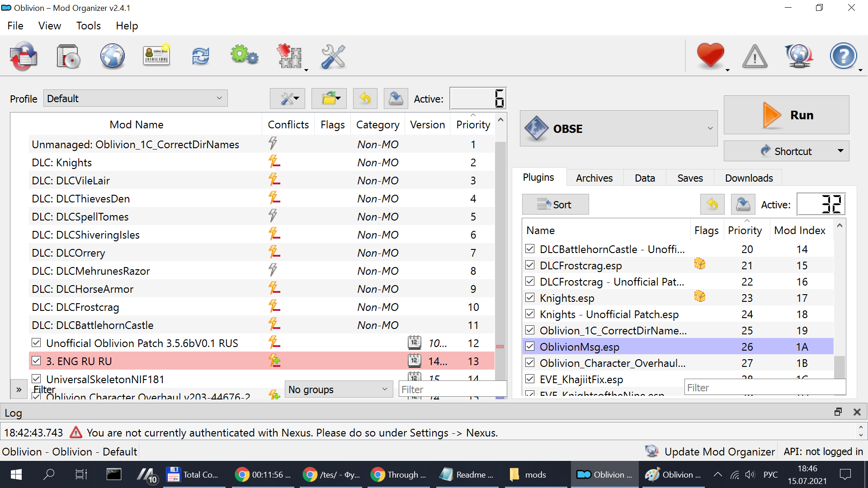Open the Tools menu
The width and height of the screenshot is (868, 488).
tap(89, 26)
